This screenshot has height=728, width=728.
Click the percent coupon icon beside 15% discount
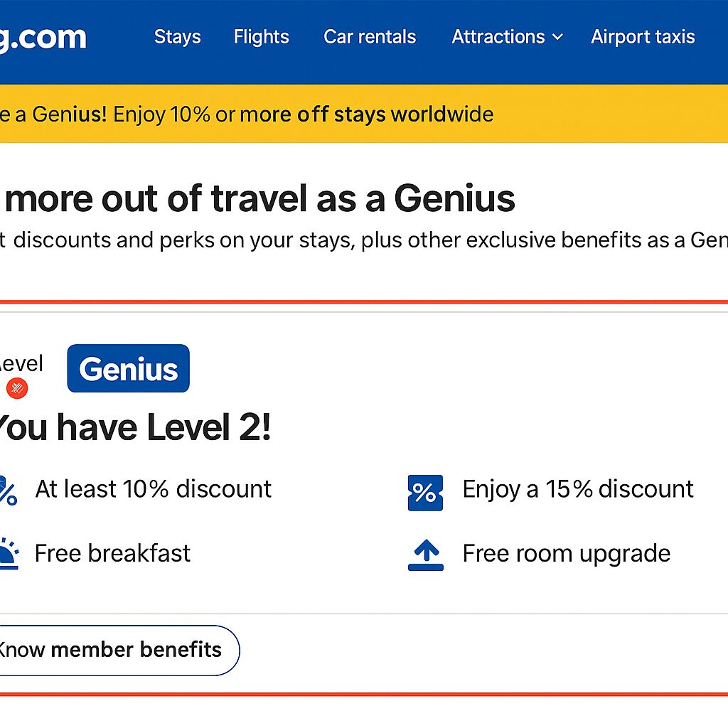[425, 493]
